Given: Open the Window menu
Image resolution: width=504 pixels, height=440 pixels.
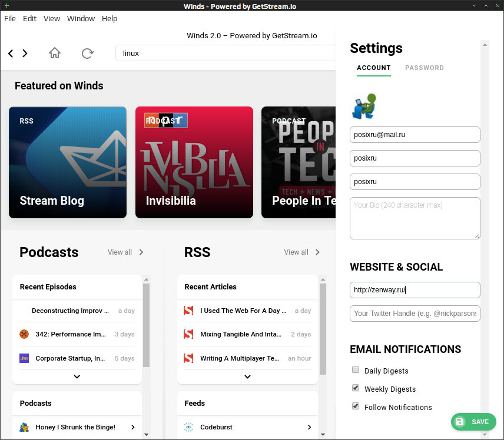Looking at the screenshot, I should click(81, 19).
